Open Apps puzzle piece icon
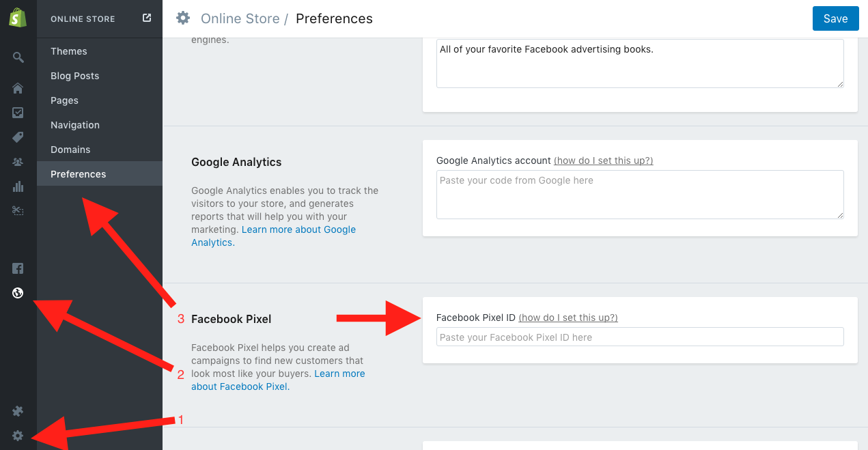Image resolution: width=868 pixels, height=450 pixels. pos(18,411)
